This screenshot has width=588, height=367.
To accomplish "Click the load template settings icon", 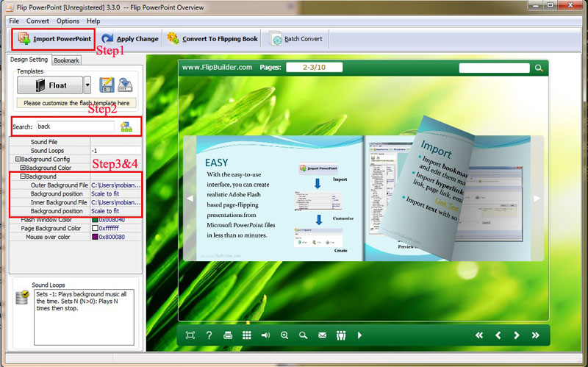I will (x=125, y=85).
